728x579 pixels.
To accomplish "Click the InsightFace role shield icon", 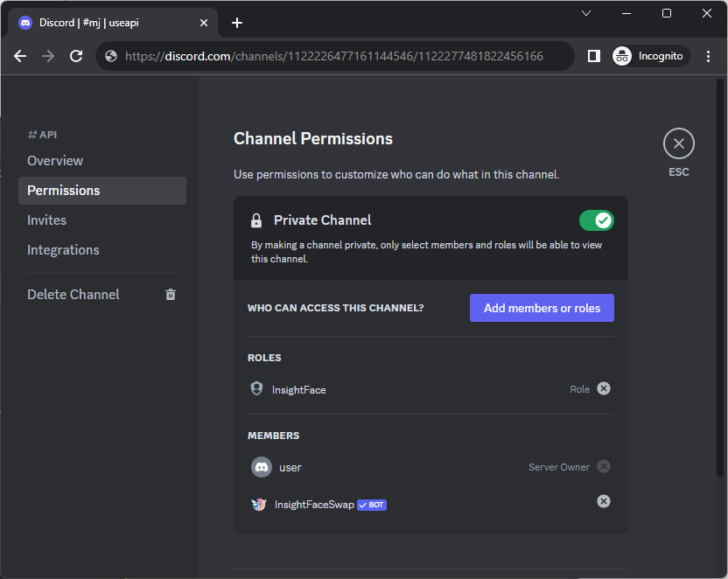I will pos(256,389).
